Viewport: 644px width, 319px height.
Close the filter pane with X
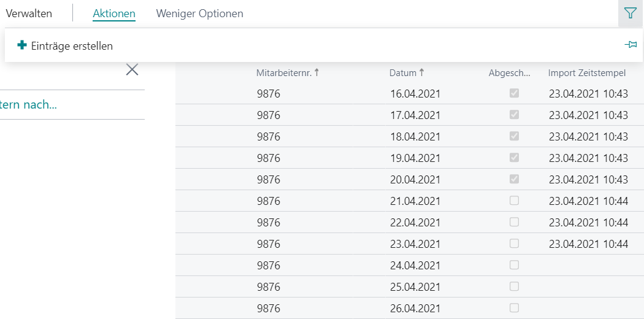click(132, 70)
